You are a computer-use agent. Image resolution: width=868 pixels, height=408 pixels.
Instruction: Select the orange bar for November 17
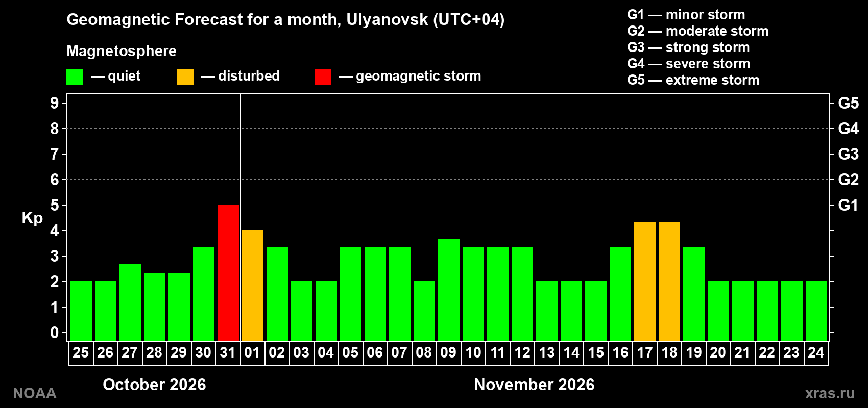coord(645,281)
